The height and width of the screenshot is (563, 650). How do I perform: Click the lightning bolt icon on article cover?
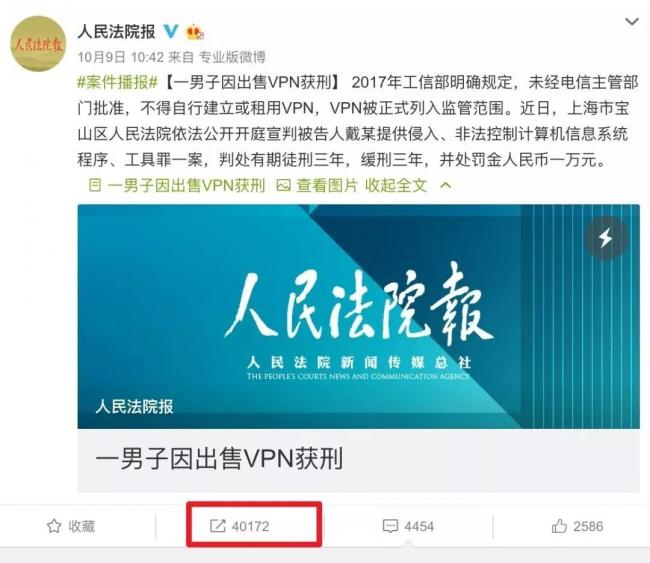(x=606, y=238)
